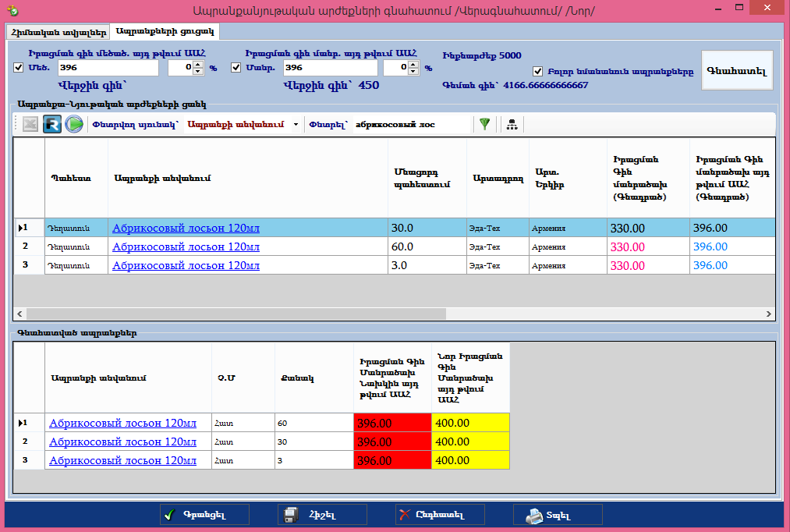Click the yellow 400.00 cell in evaluated row 2
The height and width of the screenshot is (532, 790).
tap(470, 442)
